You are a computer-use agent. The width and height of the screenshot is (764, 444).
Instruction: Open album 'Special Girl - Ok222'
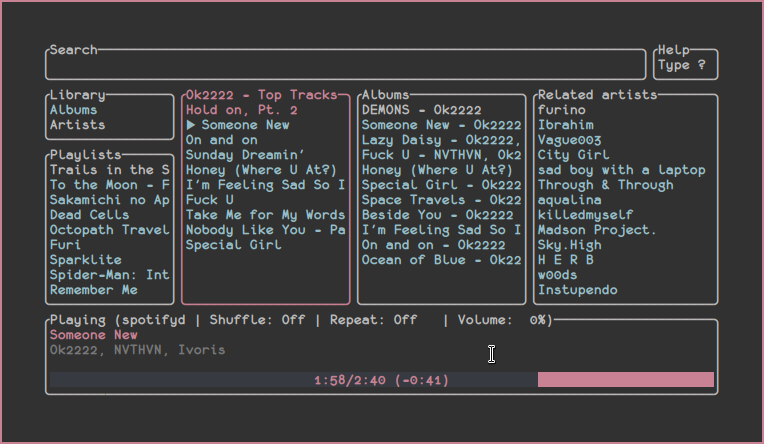(441, 185)
